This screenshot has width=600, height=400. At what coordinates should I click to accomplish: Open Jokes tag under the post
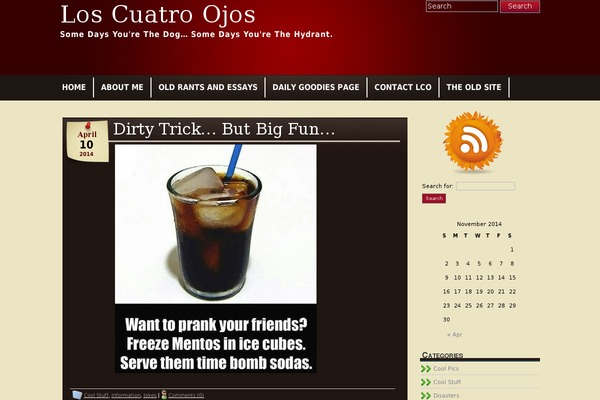point(150,395)
